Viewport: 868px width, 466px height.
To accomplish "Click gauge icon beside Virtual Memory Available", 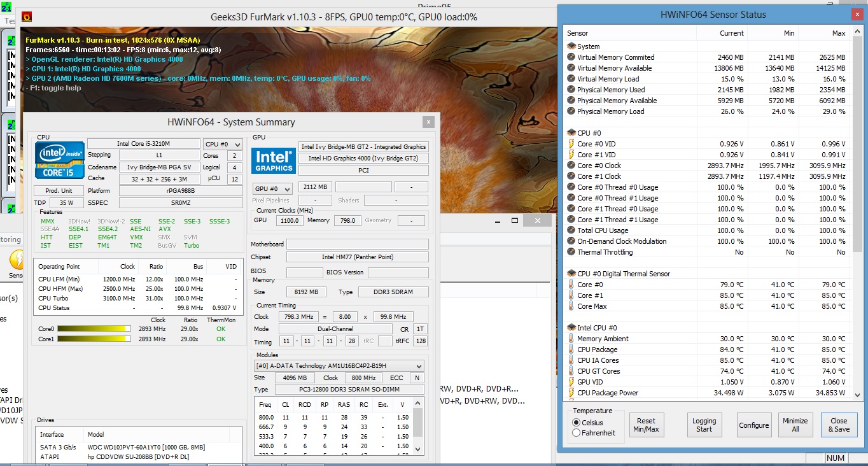I will point(571,68).
